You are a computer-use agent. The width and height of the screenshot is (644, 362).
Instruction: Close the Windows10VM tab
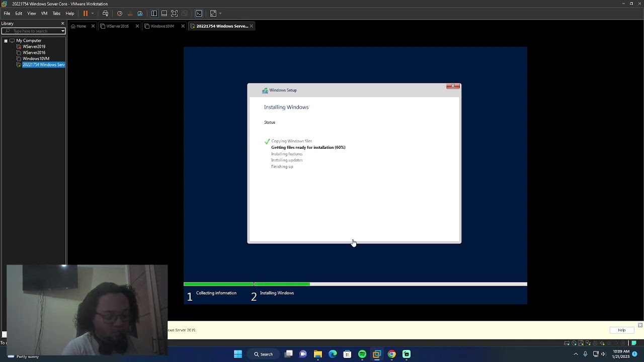183,26
